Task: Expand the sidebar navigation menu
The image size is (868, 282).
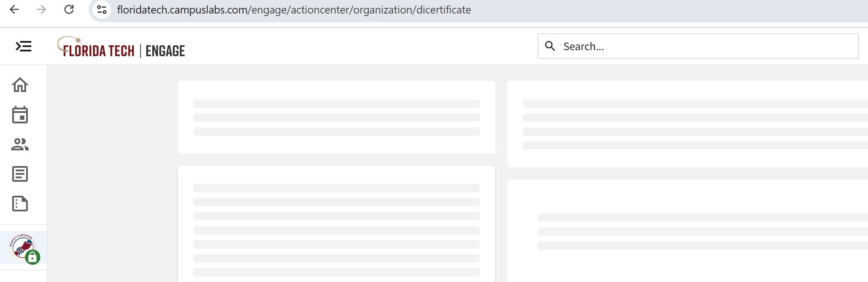Action: pyautogui.click(x=23, y=46)
